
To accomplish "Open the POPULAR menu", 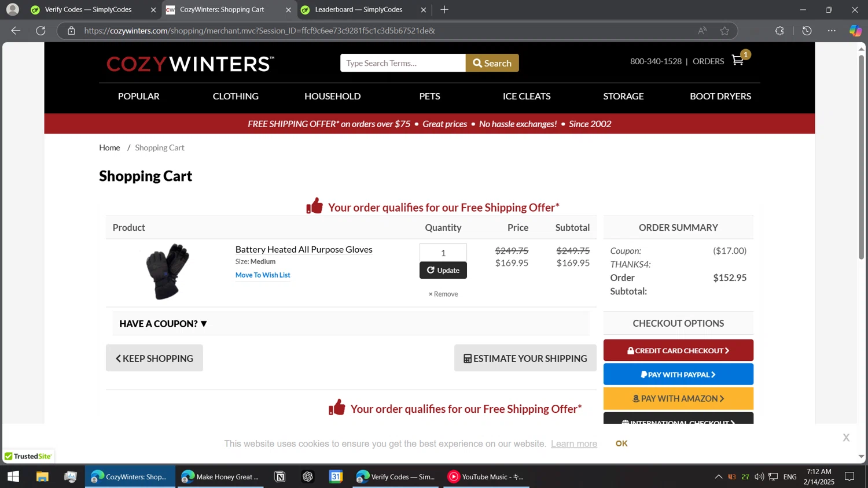I will tap(139, 97).
